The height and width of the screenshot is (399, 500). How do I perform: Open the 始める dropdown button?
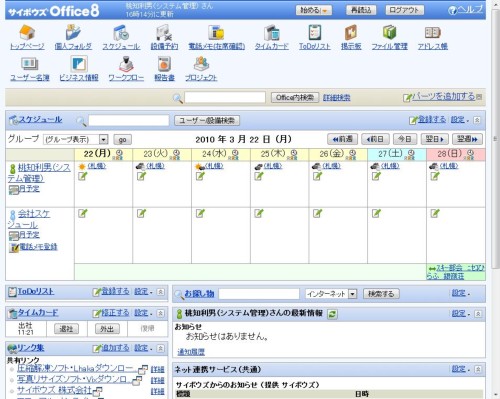pyautogui.click(x=314, y=10)
